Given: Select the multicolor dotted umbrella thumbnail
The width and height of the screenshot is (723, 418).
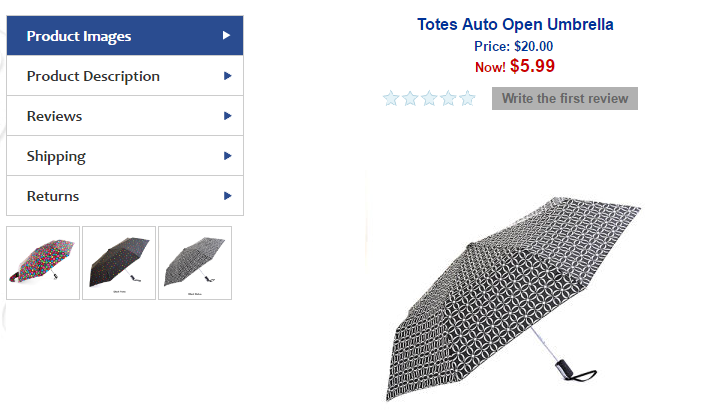Looking at the screenshot, I should click(x=43, y=262).
